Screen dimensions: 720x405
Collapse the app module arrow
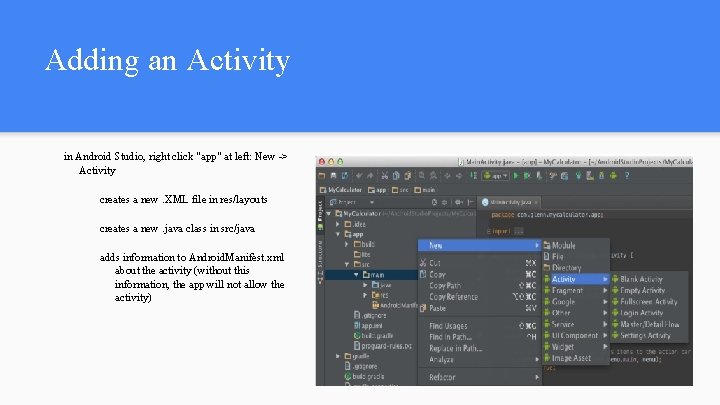tap(338, 234)
